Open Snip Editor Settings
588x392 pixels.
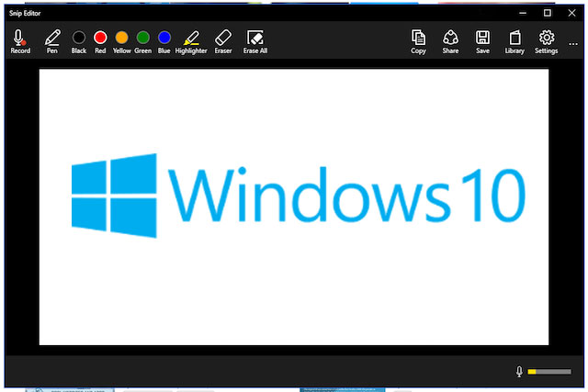547,41
